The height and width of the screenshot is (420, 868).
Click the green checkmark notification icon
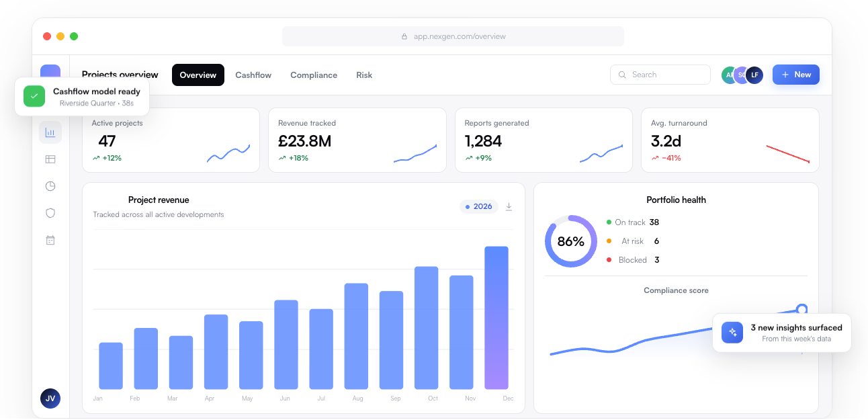point(34,96)
